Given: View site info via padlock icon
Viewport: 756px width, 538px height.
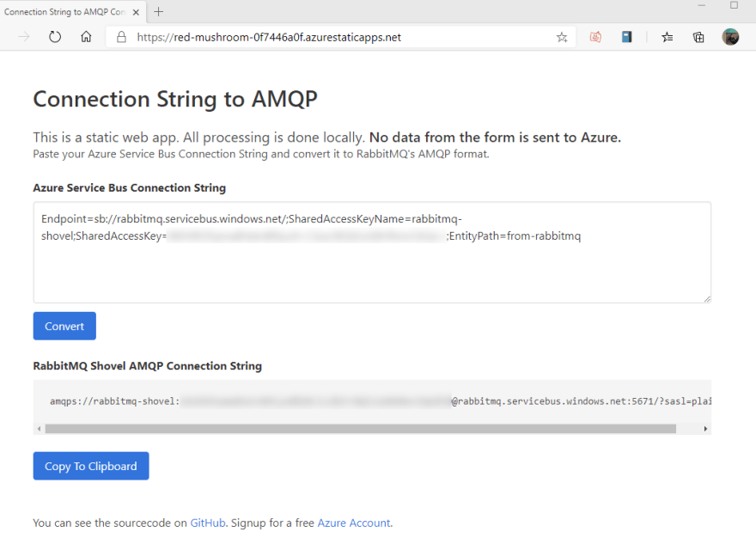Looking at the screenshot, I should coord(121,37).
